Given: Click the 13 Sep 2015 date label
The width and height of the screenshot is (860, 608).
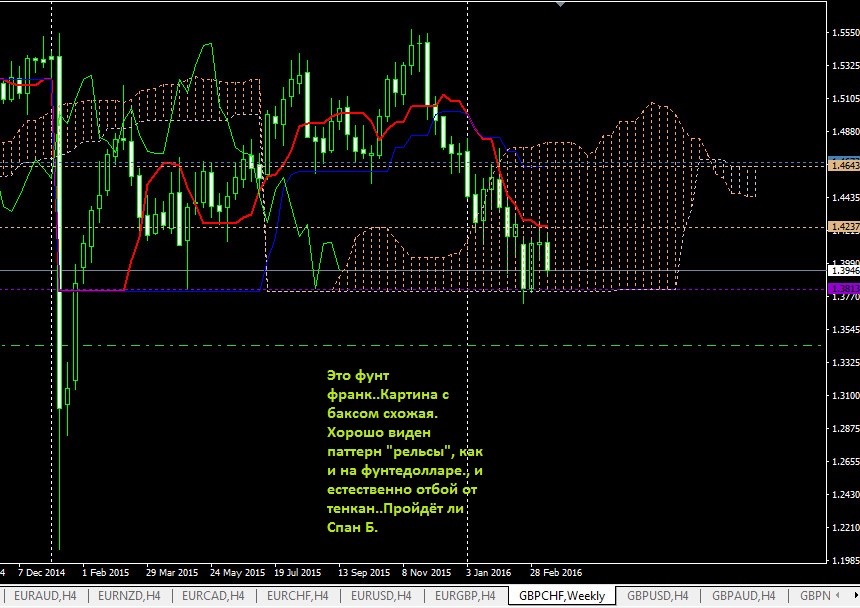Looking at the screenshot, I should 364,572.
